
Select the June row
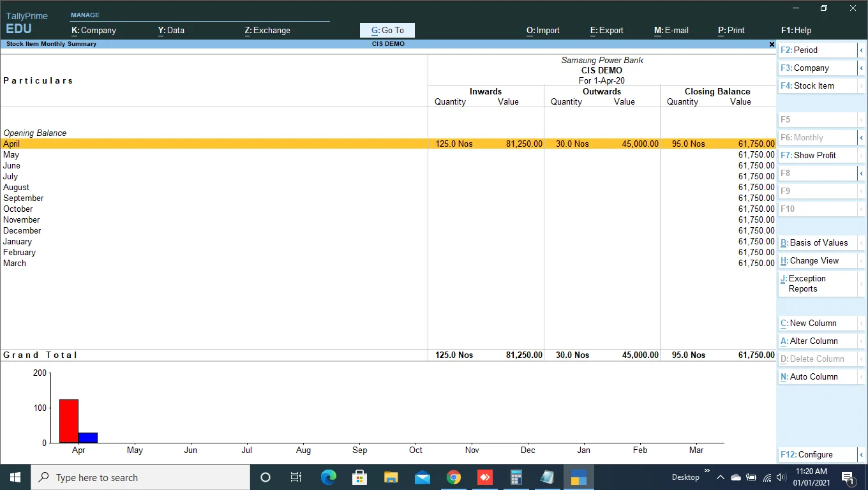(388, 165)
